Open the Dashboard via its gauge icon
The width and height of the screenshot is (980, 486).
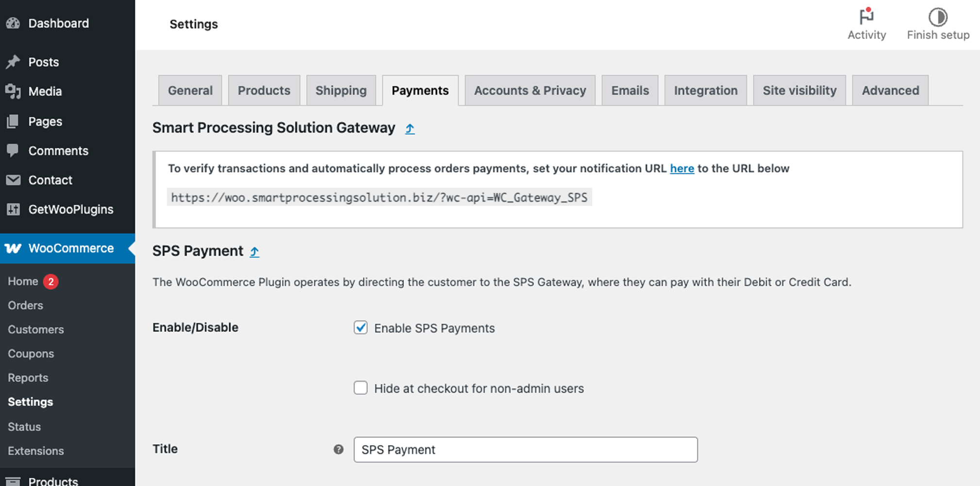pos(13,23)
